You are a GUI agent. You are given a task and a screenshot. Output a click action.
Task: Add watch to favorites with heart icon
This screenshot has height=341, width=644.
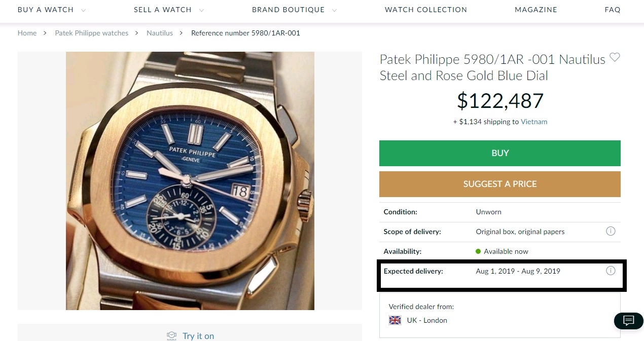(615, 57)
